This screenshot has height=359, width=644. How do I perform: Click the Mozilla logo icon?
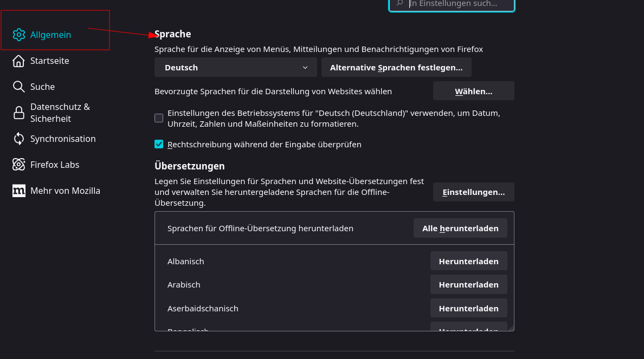19,191
